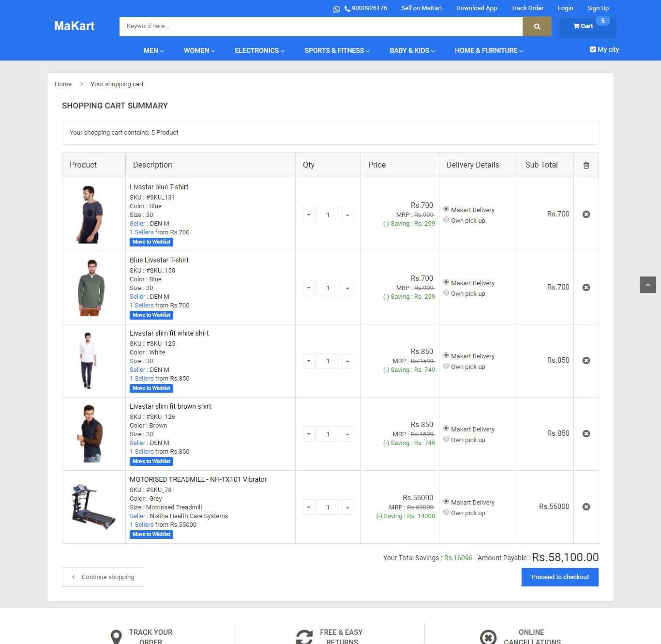Image resolution: width=661 pixels, height=644 pixels.
Task: Open Track Order in top bar
Action: tap(527, 8)
